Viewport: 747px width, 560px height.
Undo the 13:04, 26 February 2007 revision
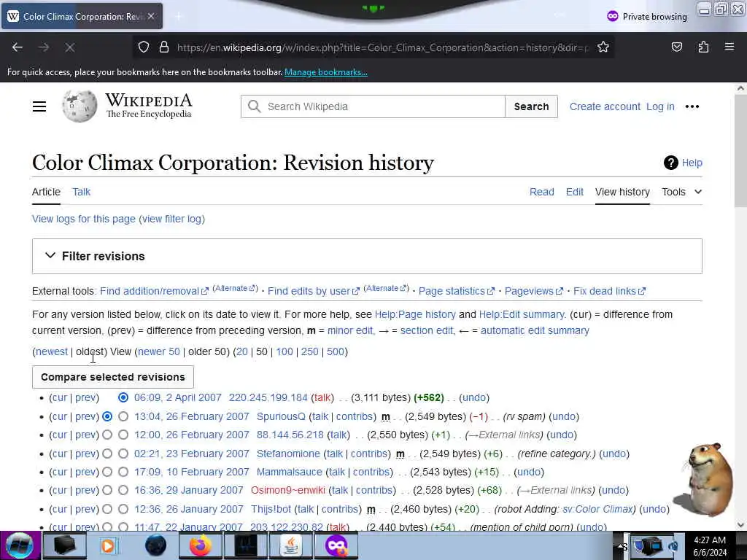[x=564, y=416]
